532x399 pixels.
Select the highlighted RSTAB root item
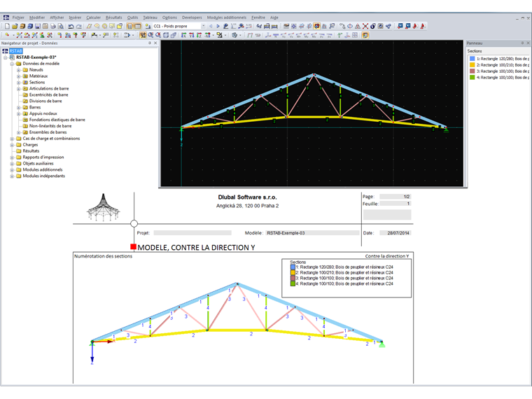(x=15, y=51)
